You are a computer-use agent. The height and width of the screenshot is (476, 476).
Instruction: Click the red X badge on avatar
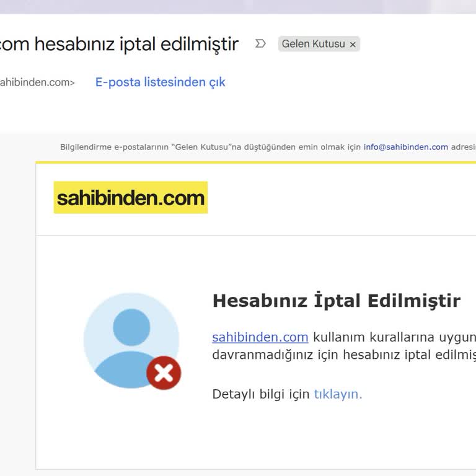(x=164, y=372)
